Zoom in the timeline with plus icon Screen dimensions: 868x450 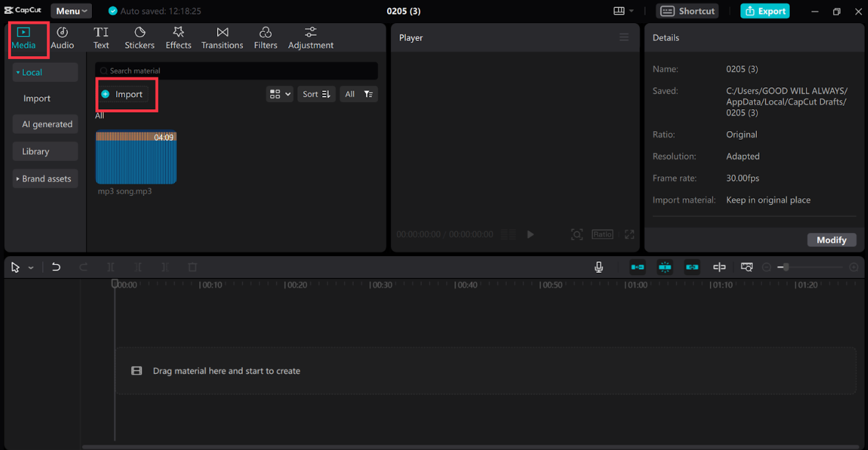pyautogui.click(x=854, y=267)
